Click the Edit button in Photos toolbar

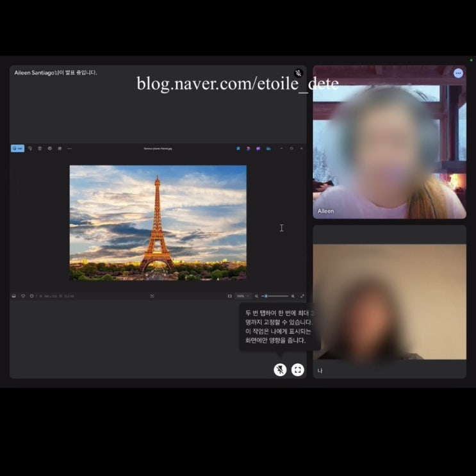17,149
